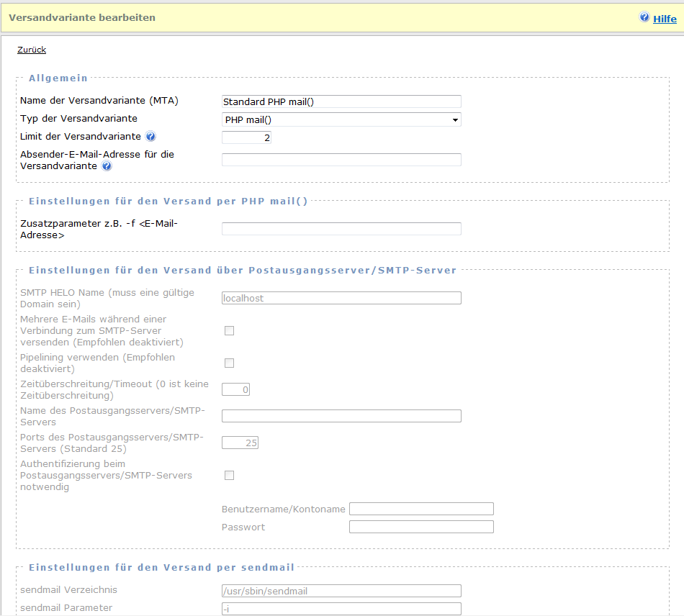Click the Name der Versandvariante text field
This screenshot has width=684, height=616.
point(341,102)
